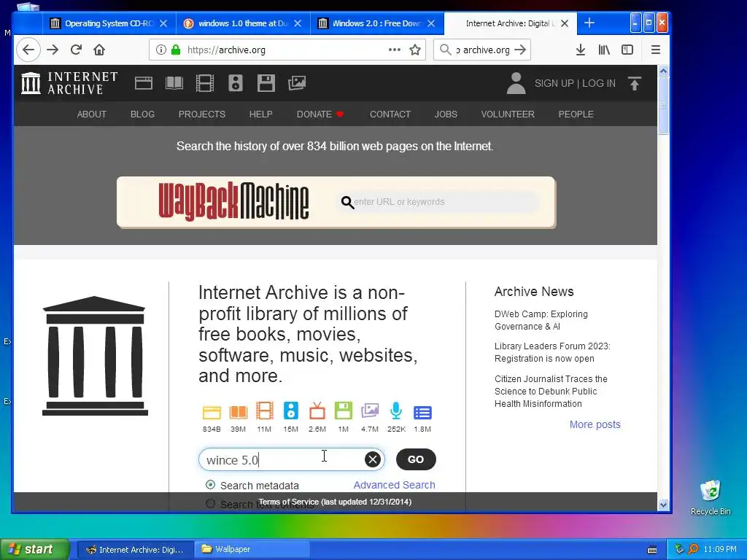Click the GO search button

416,459
